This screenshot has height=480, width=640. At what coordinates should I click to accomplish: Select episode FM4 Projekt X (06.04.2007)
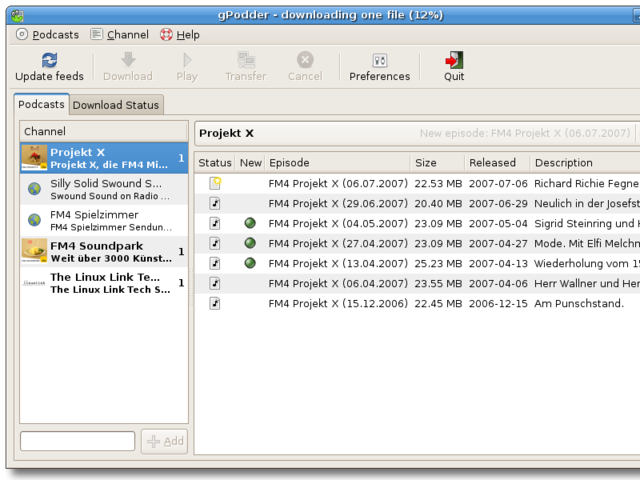click(x=338, y=284)
